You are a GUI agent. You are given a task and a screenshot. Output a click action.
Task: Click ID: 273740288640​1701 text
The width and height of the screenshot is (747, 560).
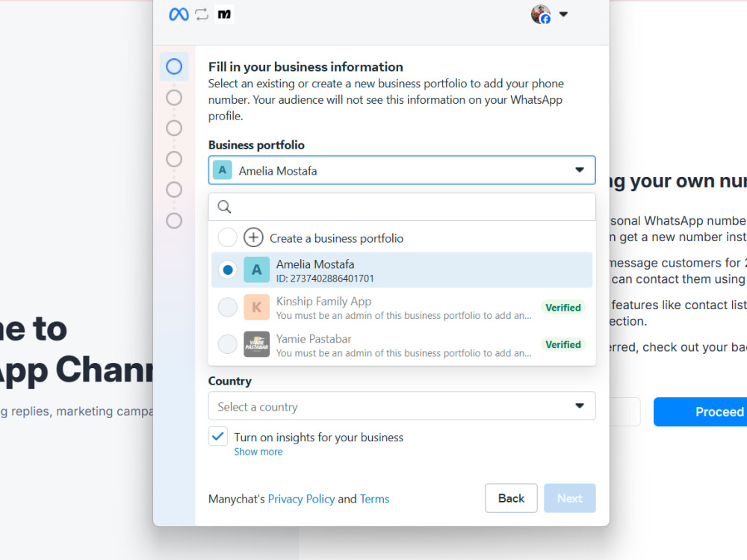pyautogui.click(x=325, y=279)
